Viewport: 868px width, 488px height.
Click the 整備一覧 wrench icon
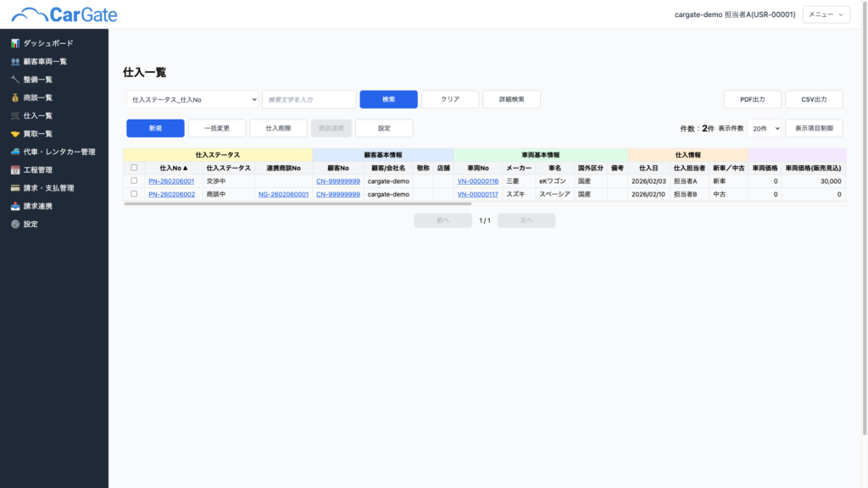point(15,80)
